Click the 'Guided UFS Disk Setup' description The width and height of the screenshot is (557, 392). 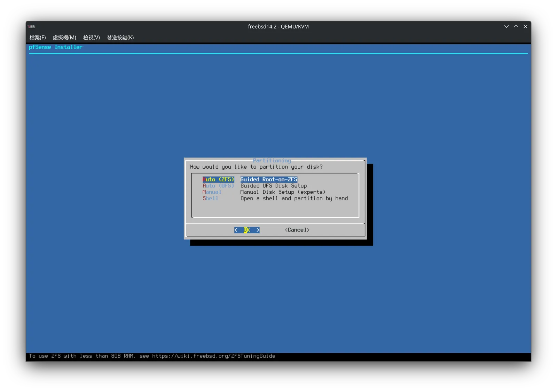tap(274, 186)
